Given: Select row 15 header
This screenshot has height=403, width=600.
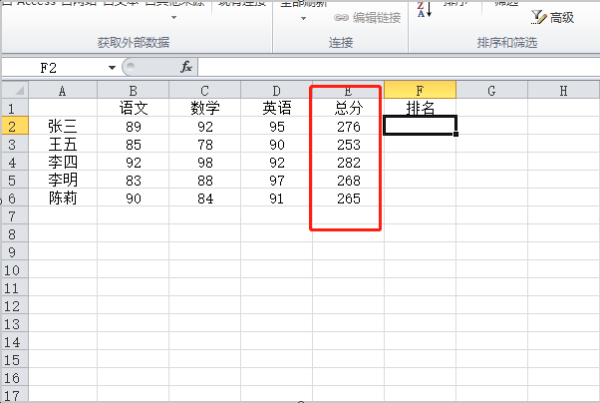Looking at the screenshot, I should [15, 360].
